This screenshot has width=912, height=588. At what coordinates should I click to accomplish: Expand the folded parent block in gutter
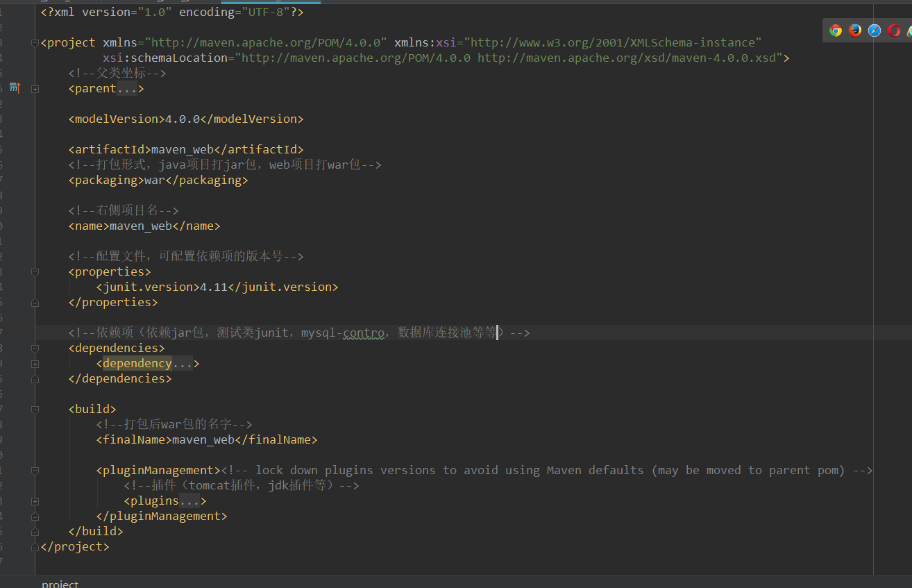(x=35, y=89)
